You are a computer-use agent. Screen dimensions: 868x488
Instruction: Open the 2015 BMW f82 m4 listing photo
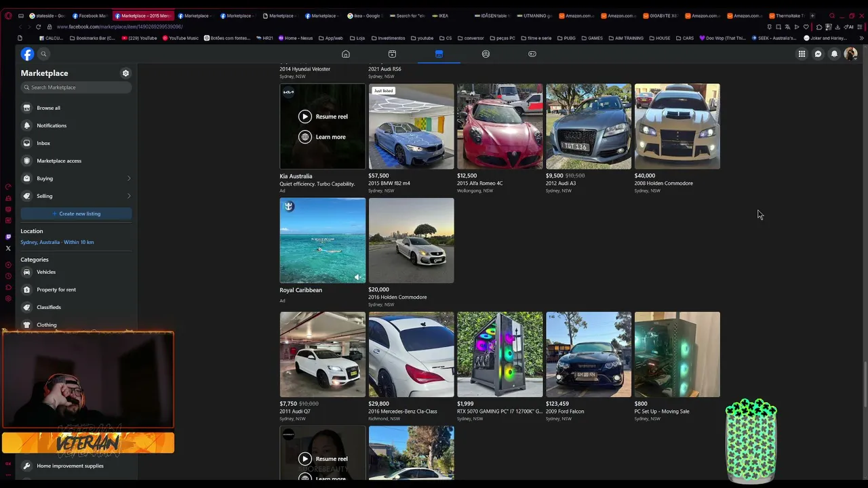[411, 126]
